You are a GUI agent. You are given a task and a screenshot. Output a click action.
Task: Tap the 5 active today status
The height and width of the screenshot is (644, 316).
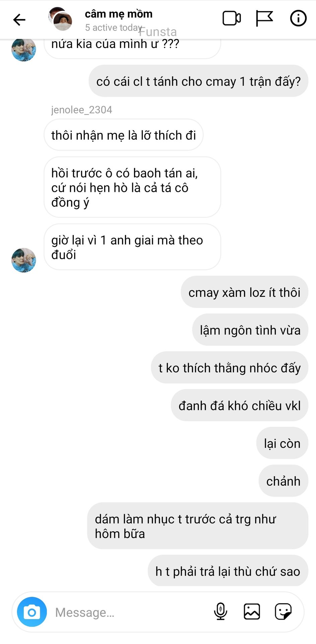tap(113, 28)
